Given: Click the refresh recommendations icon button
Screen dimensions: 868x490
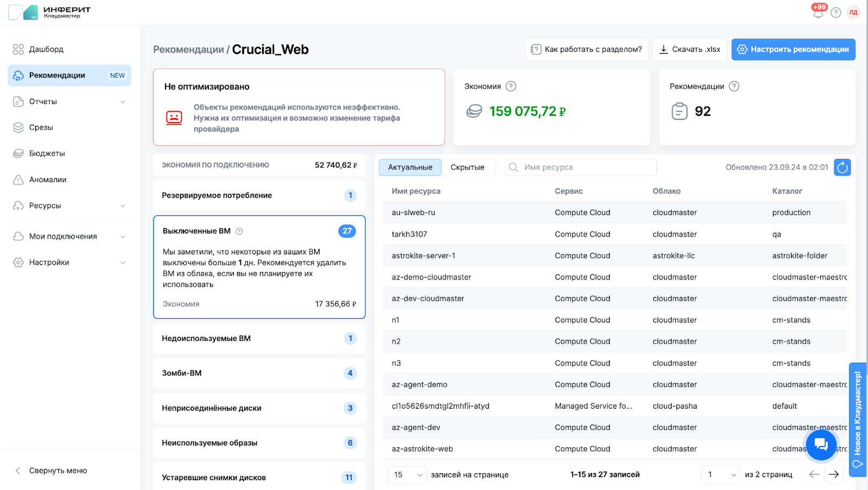Looking at the screenshot, I should pos(842,167).
